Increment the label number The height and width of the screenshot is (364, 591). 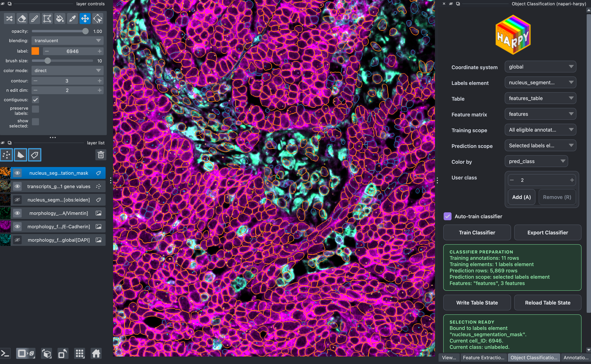99,51
